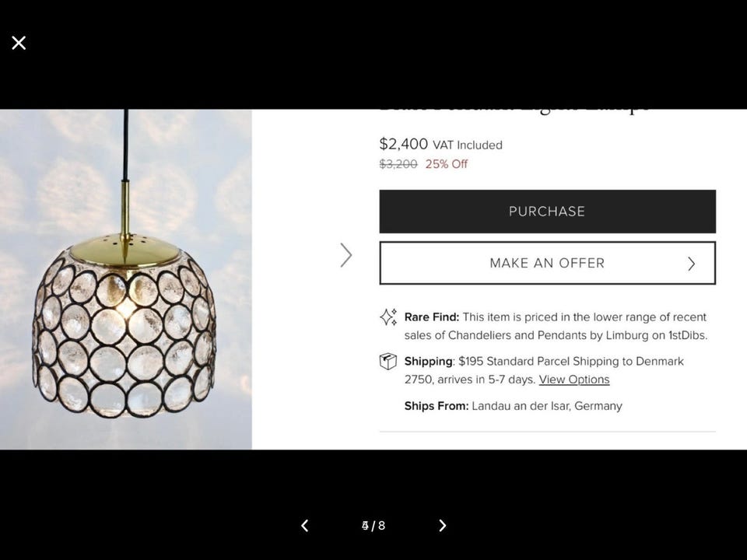747x560 pixels.
Task: Expand the Make an Offer chevron
Action: coord(691,264)
